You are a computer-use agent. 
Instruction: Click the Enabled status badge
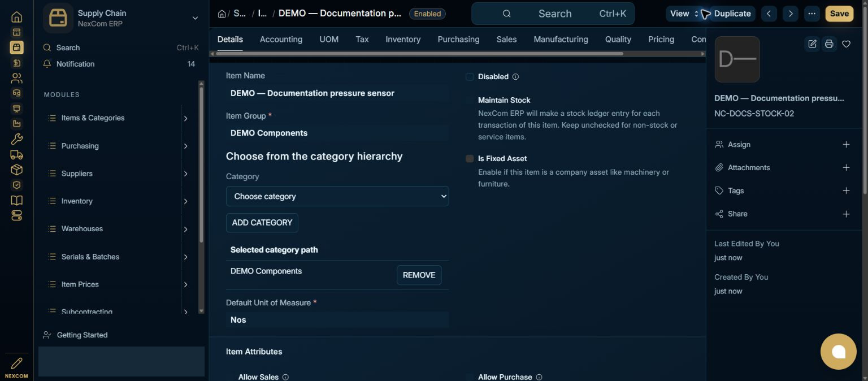427,14
